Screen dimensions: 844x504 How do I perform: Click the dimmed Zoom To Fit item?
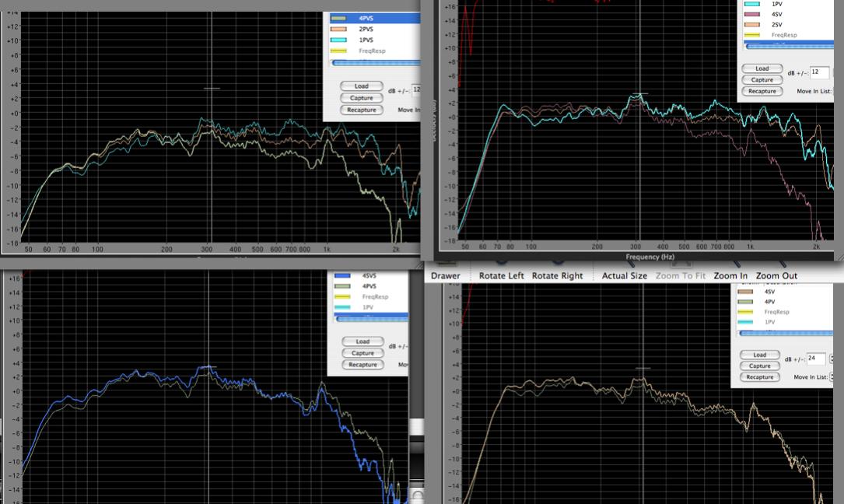coord(681,275)
